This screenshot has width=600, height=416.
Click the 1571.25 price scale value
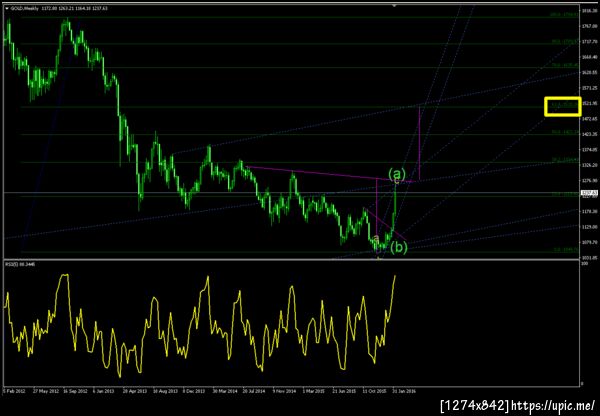point(590,88)
